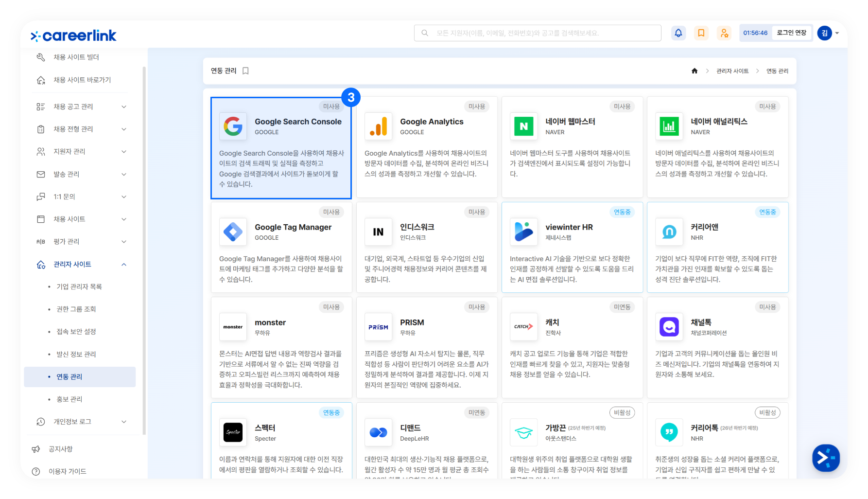
Task: Click 연동 관리 breadcrumb link
Action: coord(778,71)
